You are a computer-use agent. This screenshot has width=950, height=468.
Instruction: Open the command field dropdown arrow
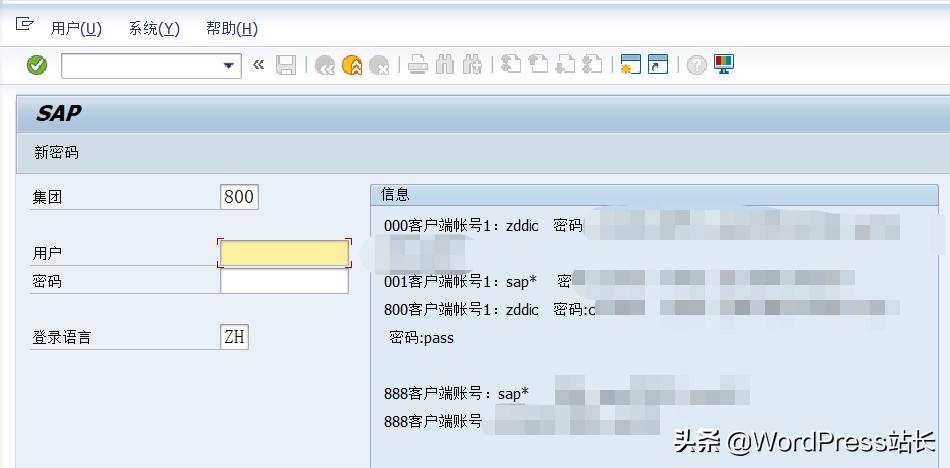(228, 65)
